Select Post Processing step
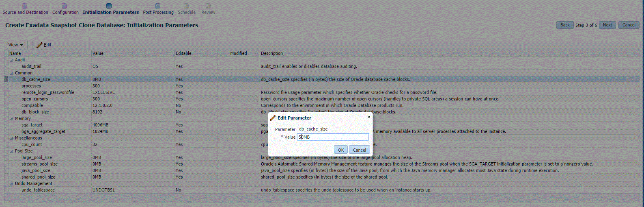644x207 pixels. (x=158, y=12)
